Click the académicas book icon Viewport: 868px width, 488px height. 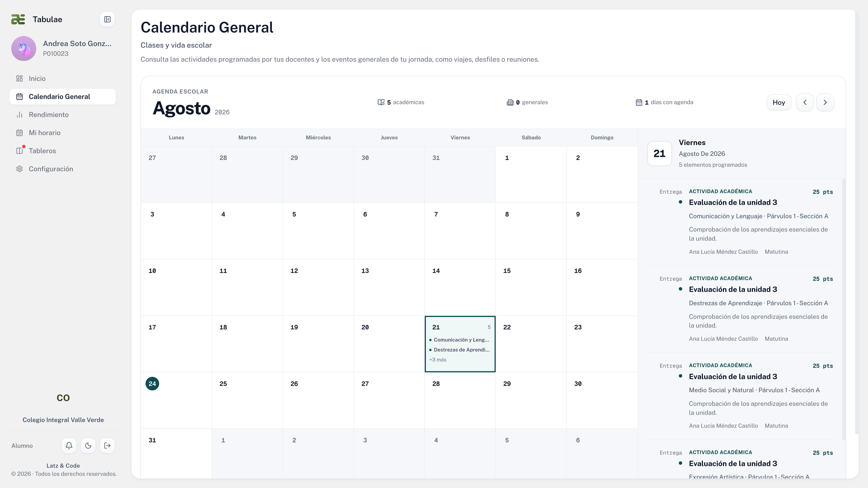(381, 102)
